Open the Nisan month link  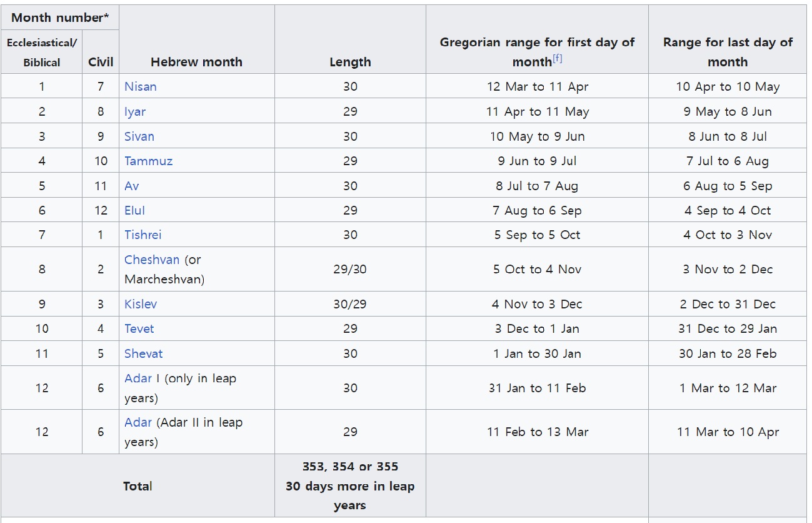(x=141, y=86)
